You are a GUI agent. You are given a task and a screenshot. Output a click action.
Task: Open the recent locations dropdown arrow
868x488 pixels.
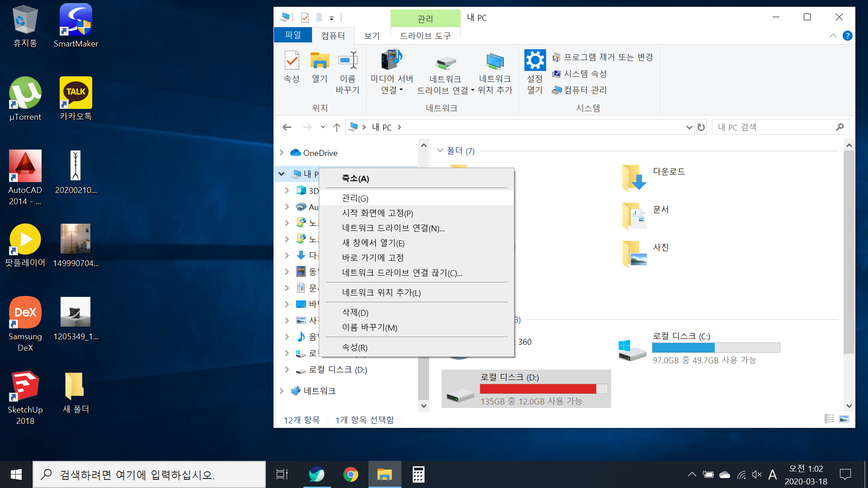(x=323, y=127)
